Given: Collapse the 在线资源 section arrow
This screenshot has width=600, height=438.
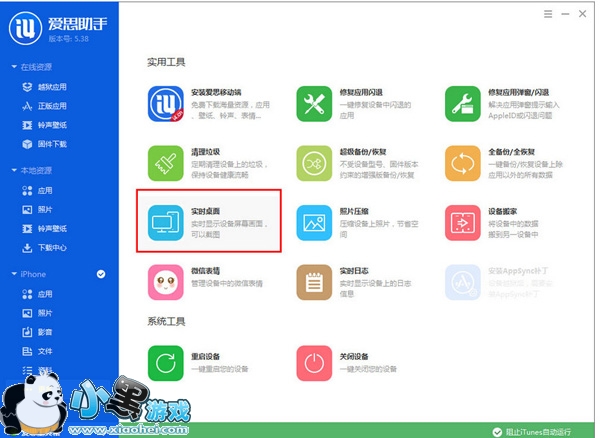Looking at the screenshot, I should [x=14, y=67].
